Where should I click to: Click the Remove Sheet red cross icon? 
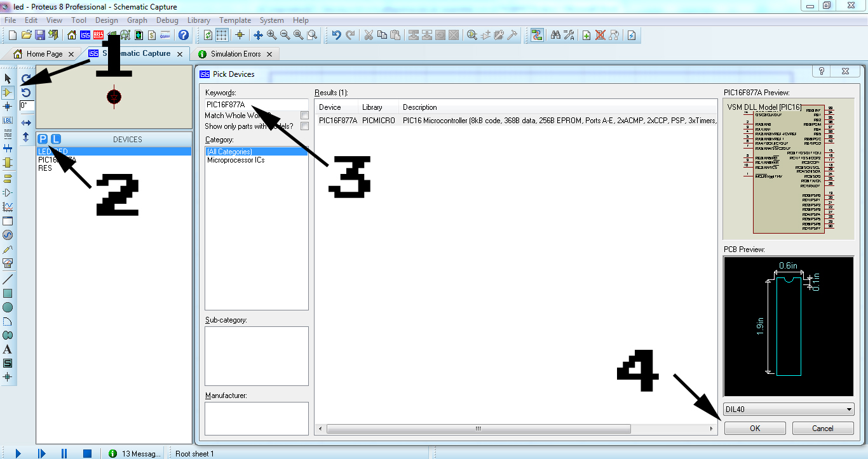coord(600,35)
